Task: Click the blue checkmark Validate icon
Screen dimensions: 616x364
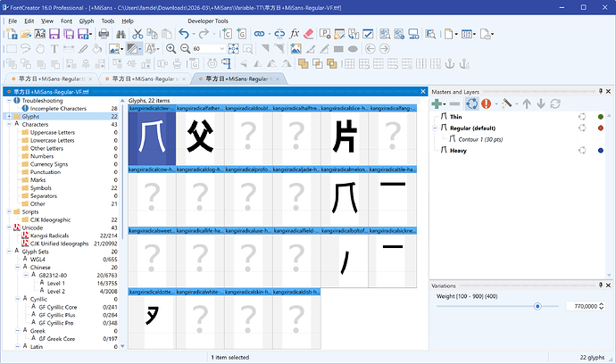Action: point(368,34)
